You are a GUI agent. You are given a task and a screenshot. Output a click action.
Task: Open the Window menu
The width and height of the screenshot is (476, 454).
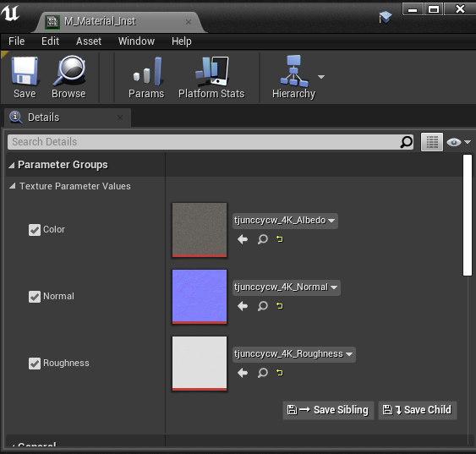coord(136,41)
